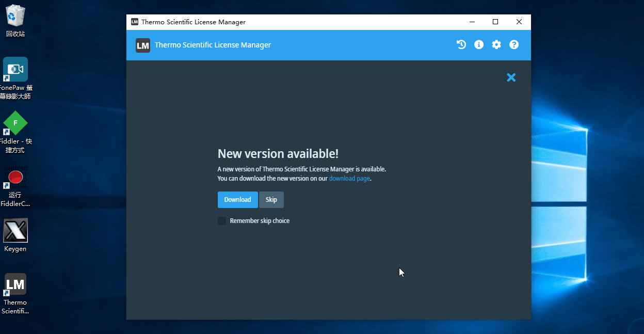Maximize the License Manager window
The width and height of the screenshot is (644, 334).
(495, 22)
